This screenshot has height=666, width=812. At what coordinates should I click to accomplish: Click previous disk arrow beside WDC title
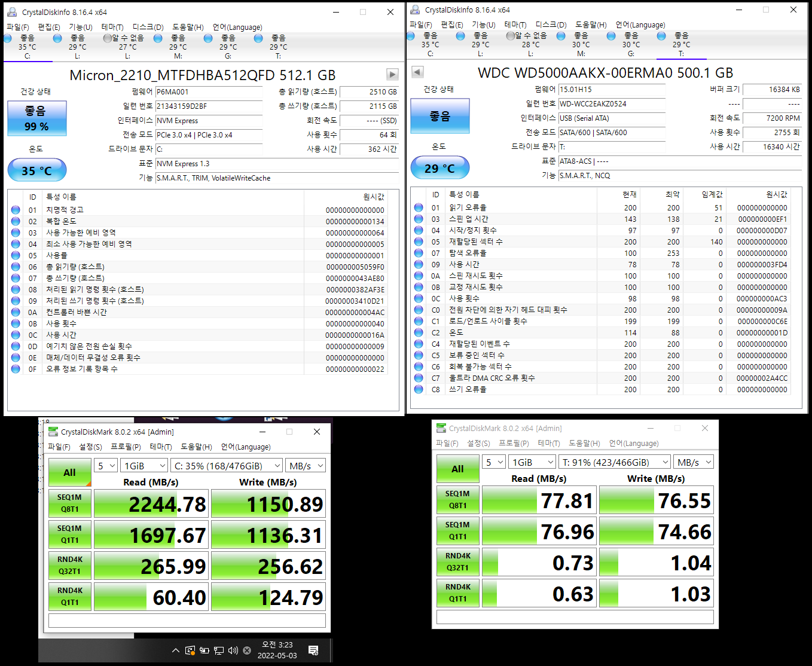(417, 72)
